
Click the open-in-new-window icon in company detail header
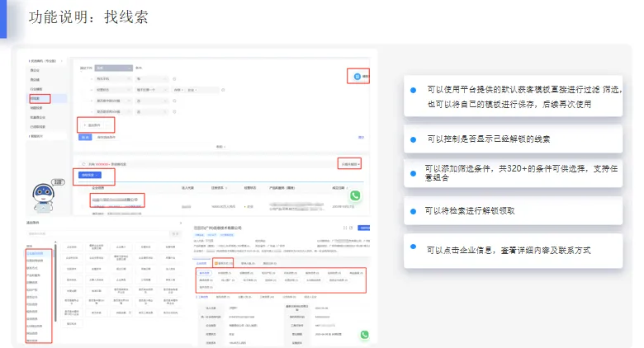(351, 228)
